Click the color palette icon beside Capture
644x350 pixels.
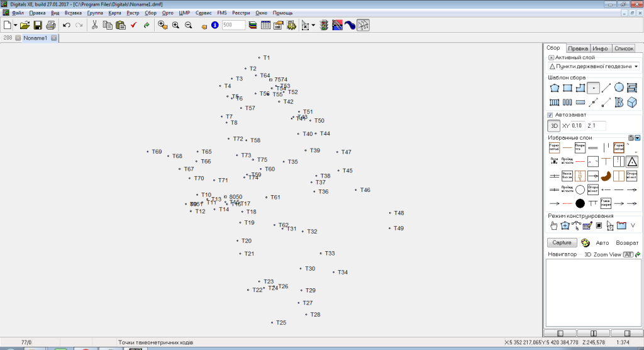[585, 243]
